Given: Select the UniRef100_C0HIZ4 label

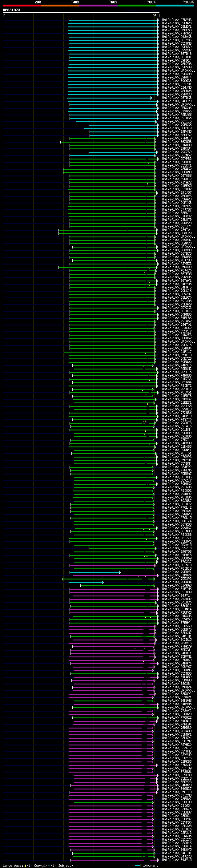Looking at the screenshot, I should [177, 521].
